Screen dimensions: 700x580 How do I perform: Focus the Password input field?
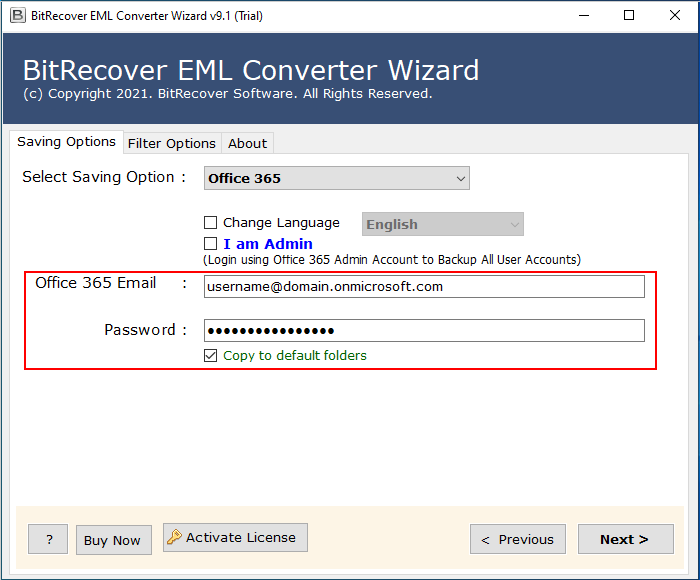click(x=424, y=331)
